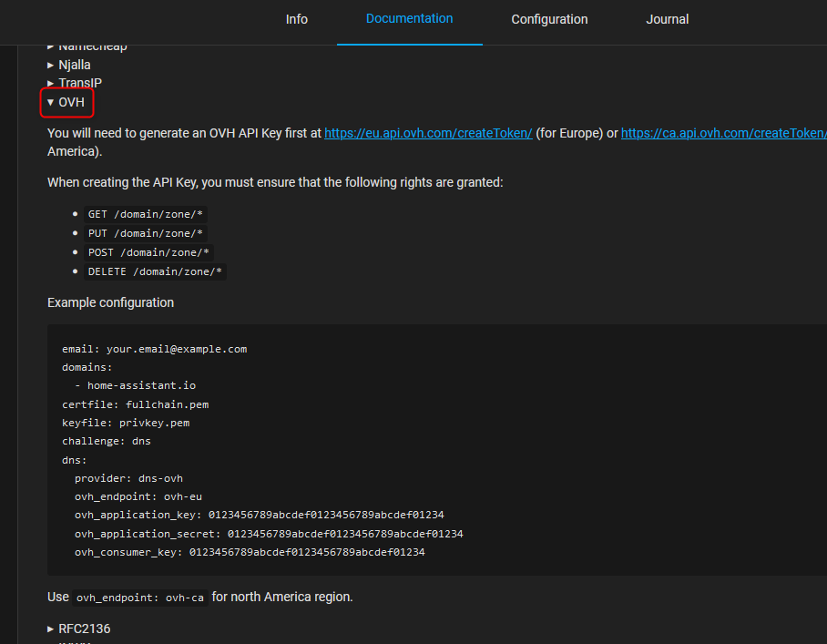
Task: Click the GET /domain/zone/* code item
Action: (146, 215)
